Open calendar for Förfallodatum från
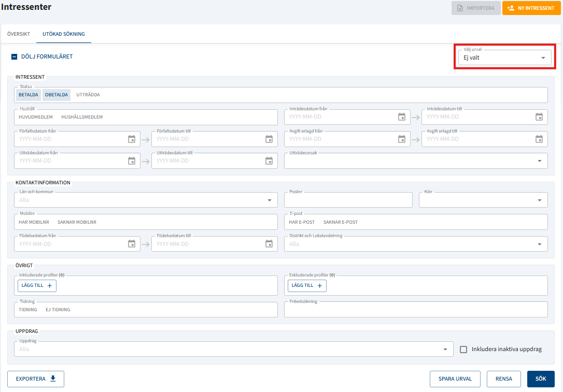The width and height of the screenshot is (563, 392). click(132, 139)
